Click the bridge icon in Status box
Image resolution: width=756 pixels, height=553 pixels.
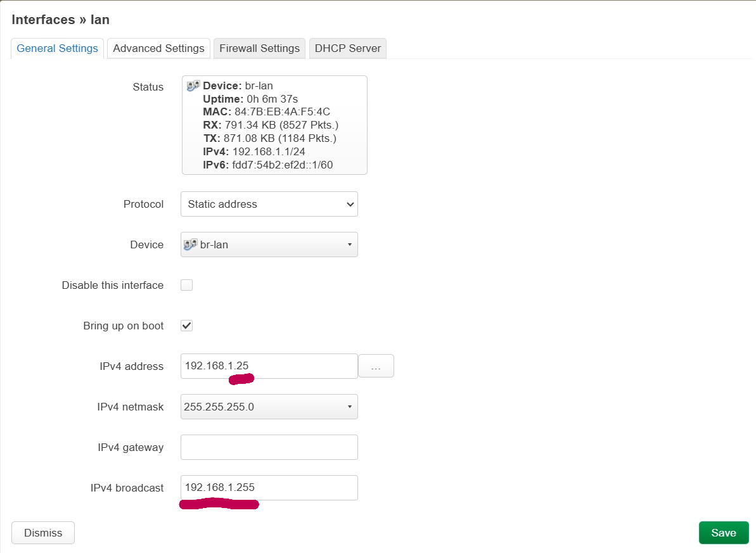click(193, 86)
